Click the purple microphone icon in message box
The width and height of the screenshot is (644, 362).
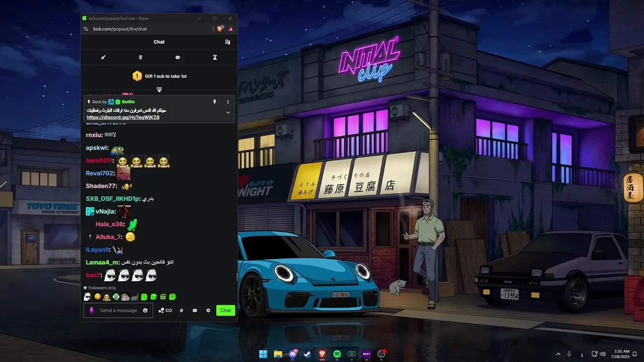click(92, 310)
